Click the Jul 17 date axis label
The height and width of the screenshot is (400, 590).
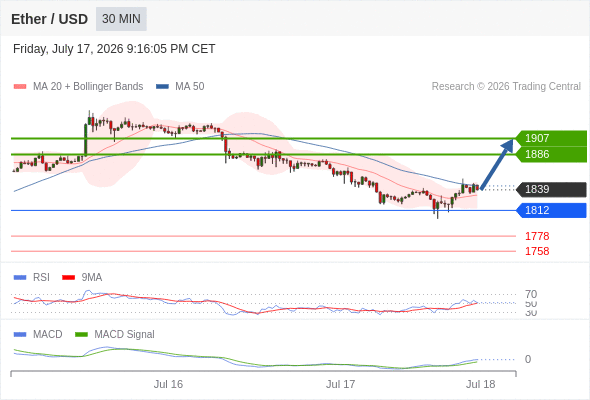click(340, 384)
